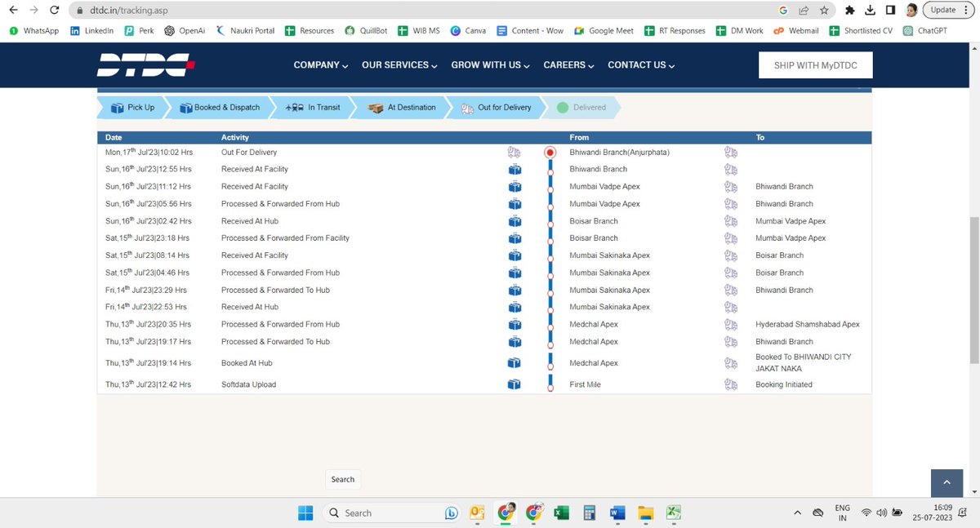Click the browser downloads icon
This screenshot has width=980, height=528.
(x=871, y=11)
